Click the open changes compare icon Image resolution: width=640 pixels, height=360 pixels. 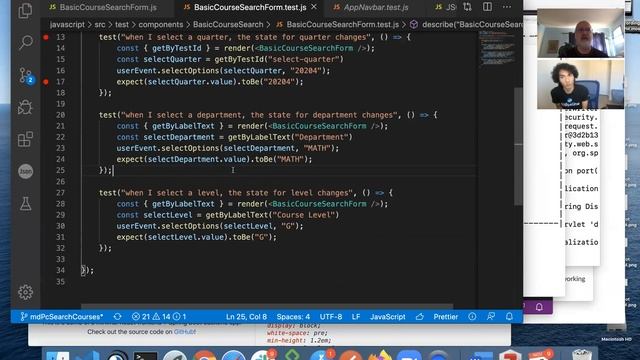point(467,7)
